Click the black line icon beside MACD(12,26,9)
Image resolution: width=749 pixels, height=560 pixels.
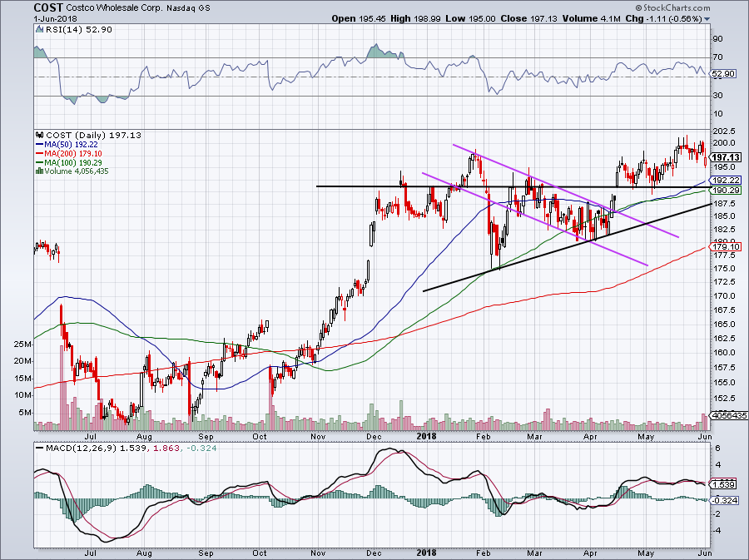tap(39, 448)
